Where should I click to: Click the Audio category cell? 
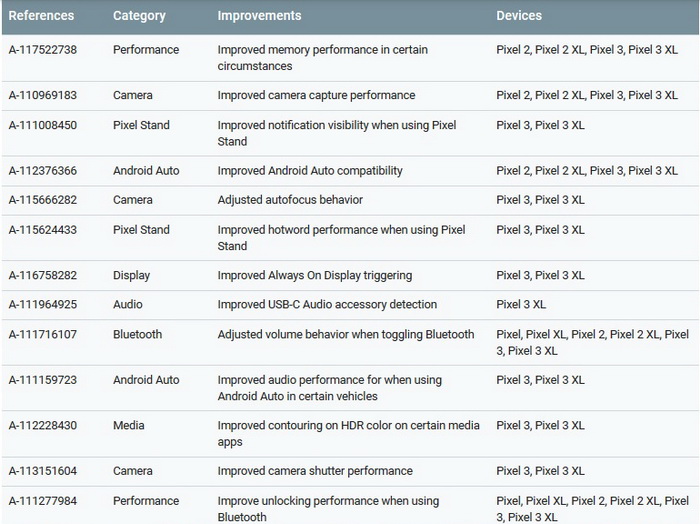[128, 304]
